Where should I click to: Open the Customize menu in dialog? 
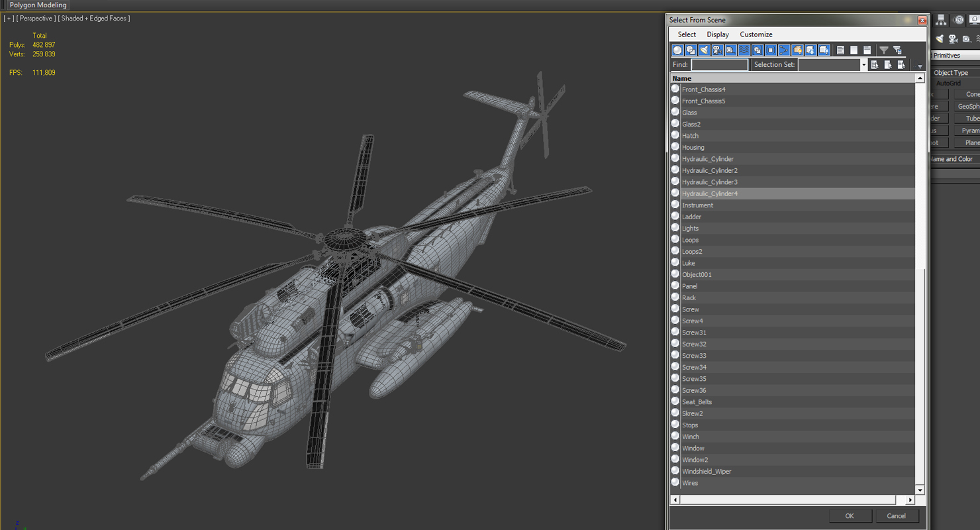[756, 34]
